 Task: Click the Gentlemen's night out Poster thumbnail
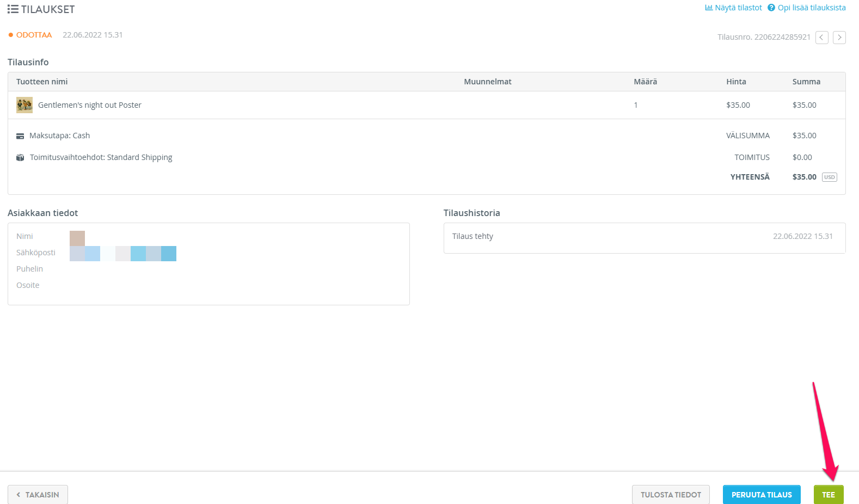pos(24,105)
